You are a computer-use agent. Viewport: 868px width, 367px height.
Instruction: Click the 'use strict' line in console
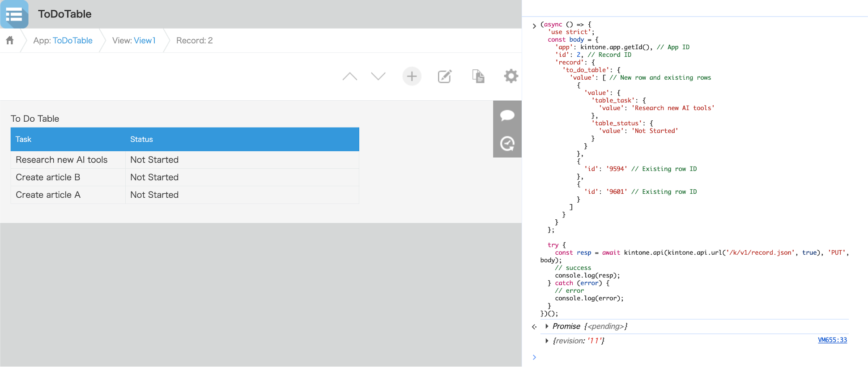pyautogui.click(x=571, y=32)
